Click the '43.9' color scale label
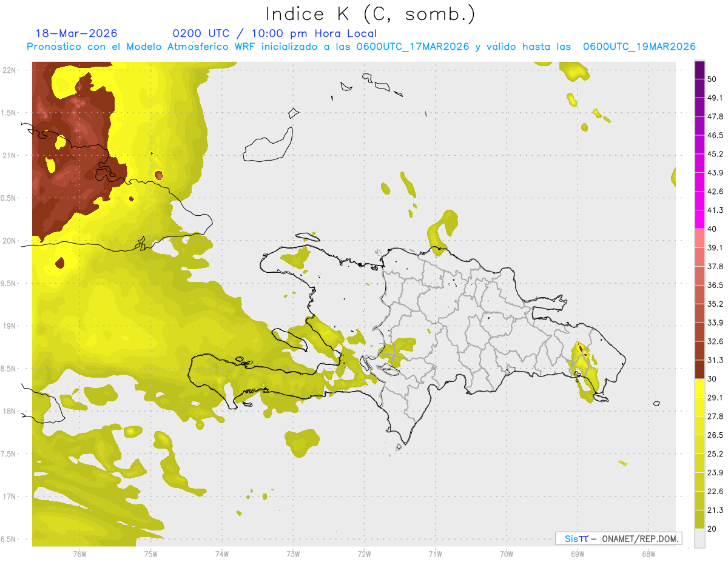728x562 pixels. pyautogui.click(x=715, y=173)
